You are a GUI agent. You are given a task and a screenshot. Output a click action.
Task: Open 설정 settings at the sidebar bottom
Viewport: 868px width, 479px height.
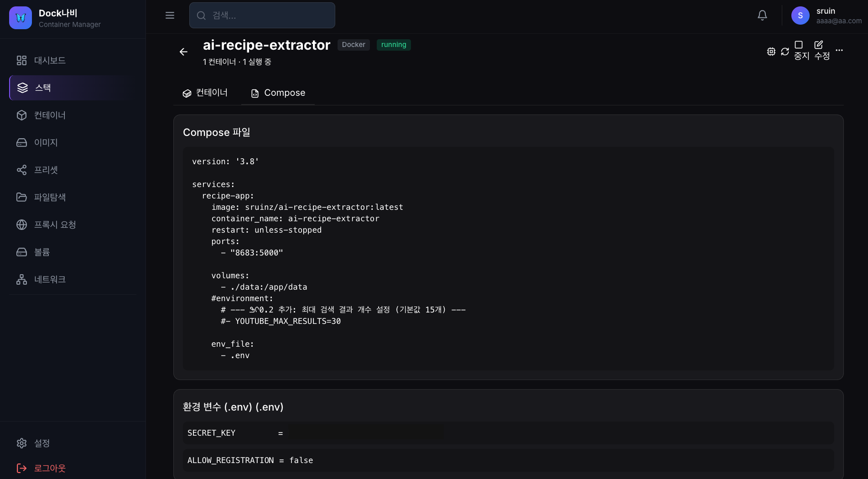click(42, 443)
